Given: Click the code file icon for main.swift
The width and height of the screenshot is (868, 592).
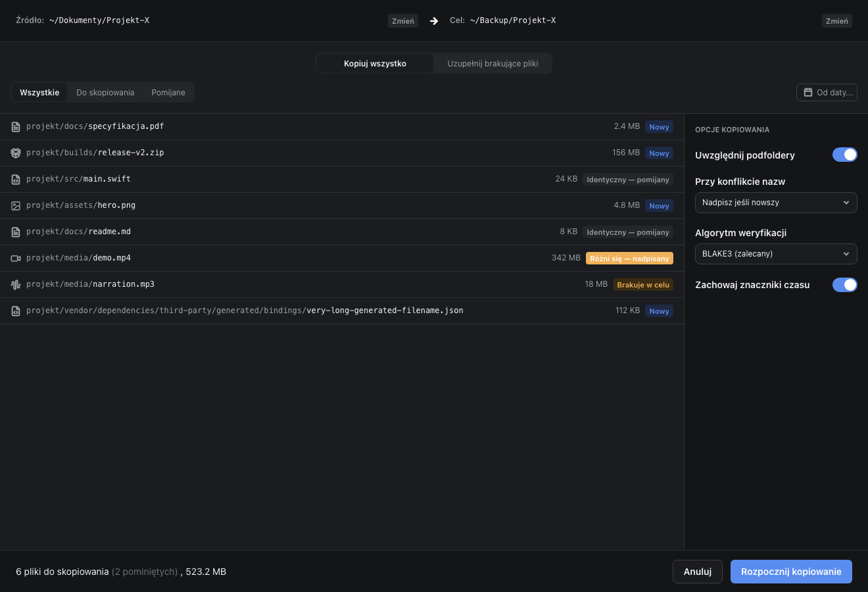Looking at the screenshot, I should 16,180.
